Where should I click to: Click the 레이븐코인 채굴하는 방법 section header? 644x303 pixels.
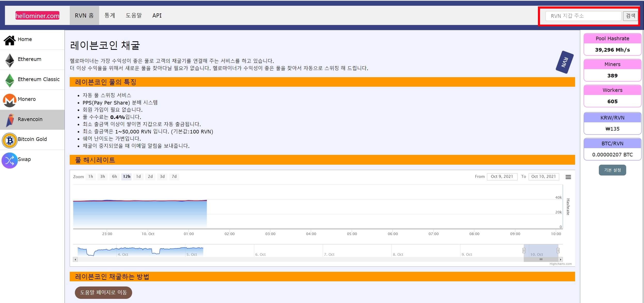click(322, 277)
